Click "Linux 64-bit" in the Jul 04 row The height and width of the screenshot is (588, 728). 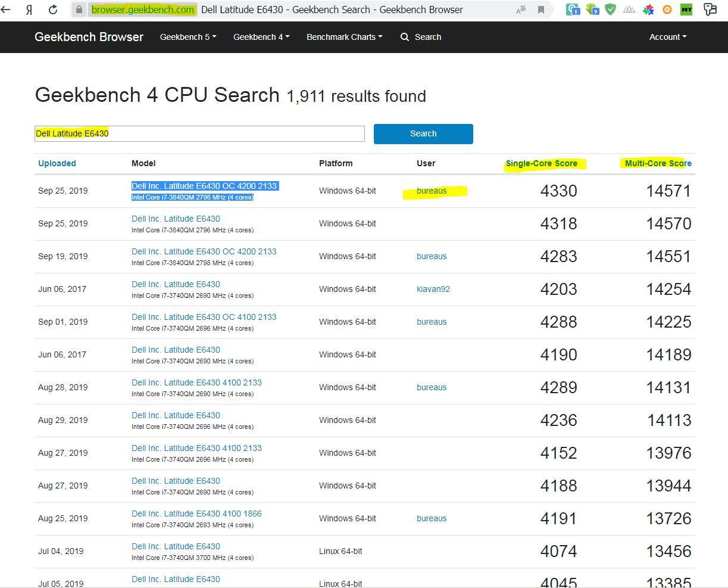(340, 551)
